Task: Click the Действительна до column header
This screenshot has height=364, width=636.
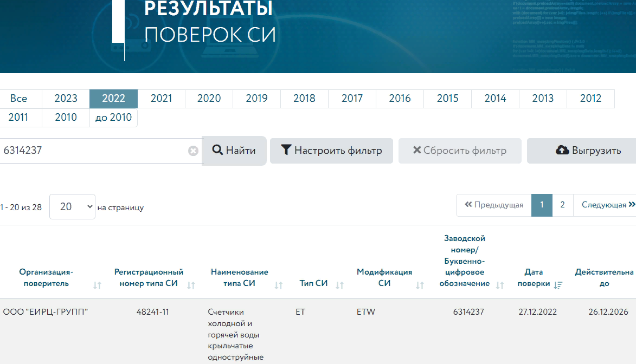Action: 605,278
